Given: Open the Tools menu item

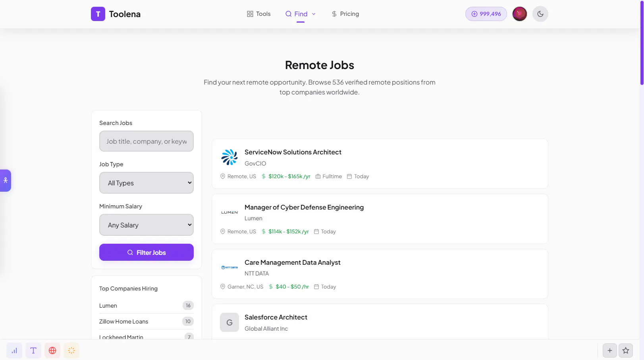Looking at the screenshot, I should 258,14.
